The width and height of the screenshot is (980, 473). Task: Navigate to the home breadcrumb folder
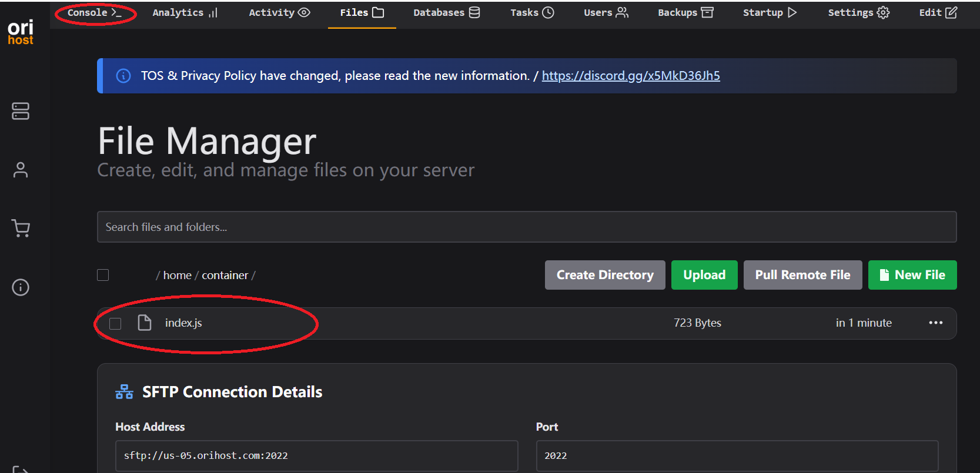tap(177, 275)
